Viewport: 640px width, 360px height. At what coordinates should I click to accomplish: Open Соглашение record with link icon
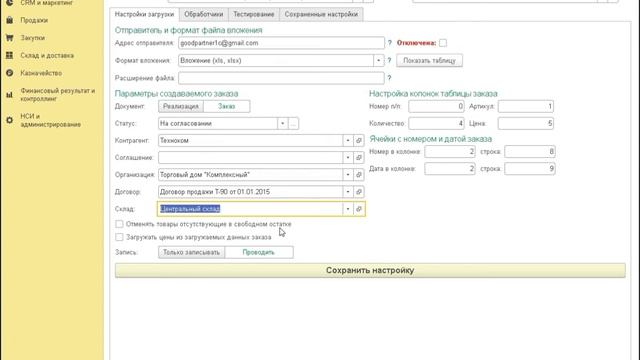pyautogui.click(x=359, y=158)
